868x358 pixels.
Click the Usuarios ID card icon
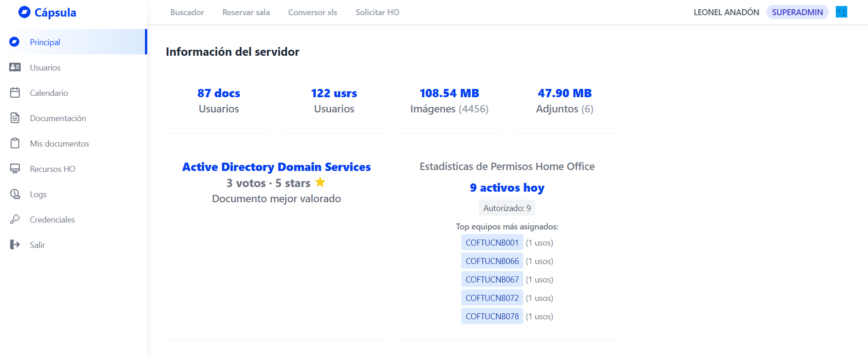[x=15, y=67]
